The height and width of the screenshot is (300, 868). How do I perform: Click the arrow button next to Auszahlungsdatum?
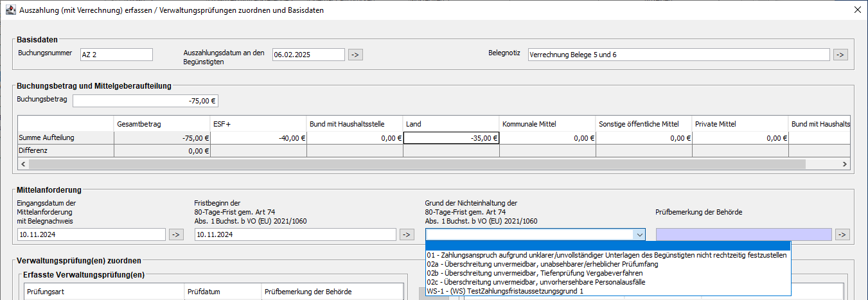tap(355, 55)
